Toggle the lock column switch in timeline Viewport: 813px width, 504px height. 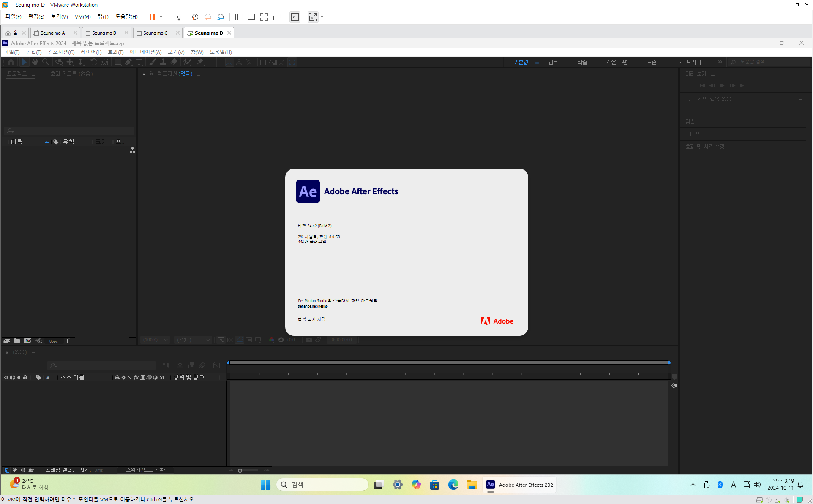(25, 377)
